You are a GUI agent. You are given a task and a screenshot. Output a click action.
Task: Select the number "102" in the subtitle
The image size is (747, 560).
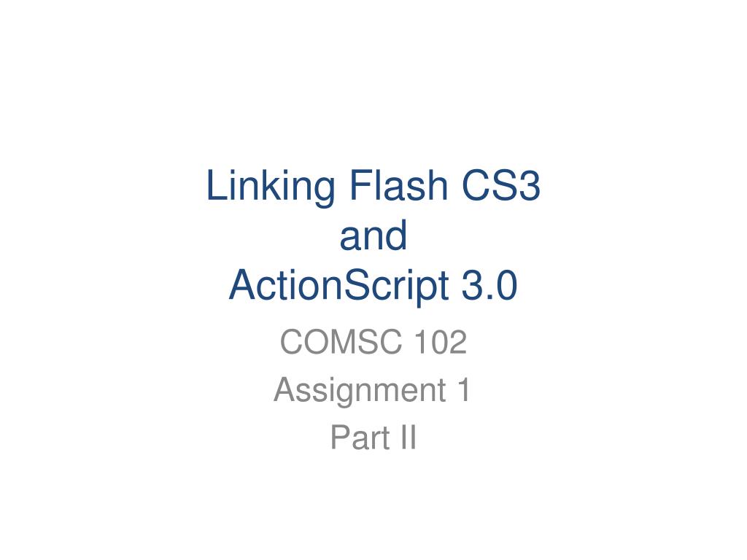tap(441, 342)
